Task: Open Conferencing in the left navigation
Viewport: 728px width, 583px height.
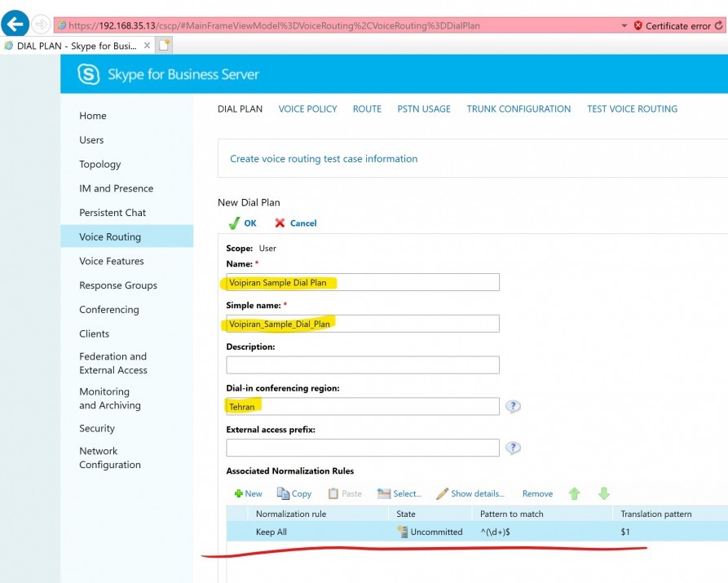Action: point(109,309)
